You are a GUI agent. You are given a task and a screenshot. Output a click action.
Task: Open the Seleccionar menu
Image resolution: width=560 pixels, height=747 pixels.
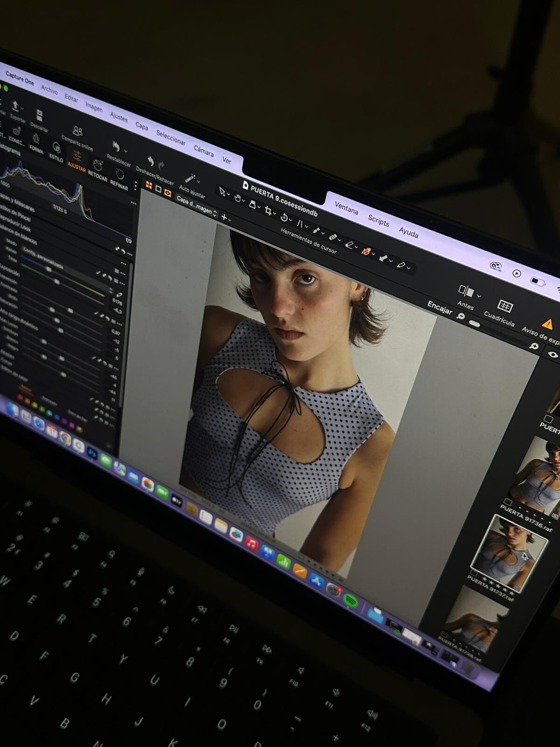(171, 138)
